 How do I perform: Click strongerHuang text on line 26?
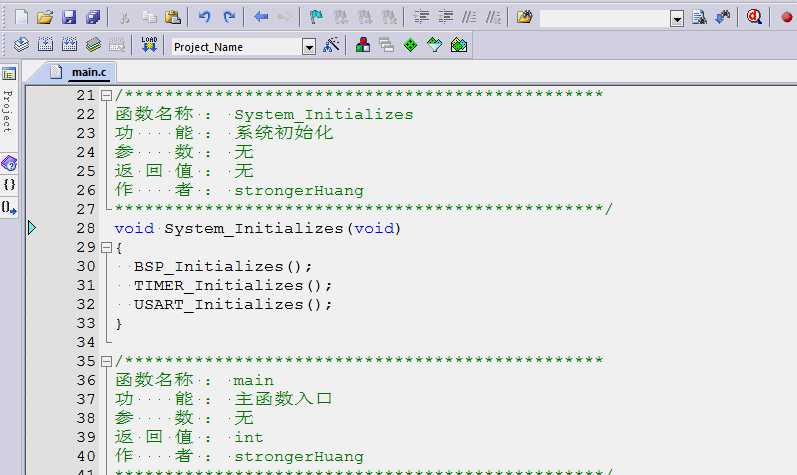tap(299, 191)
